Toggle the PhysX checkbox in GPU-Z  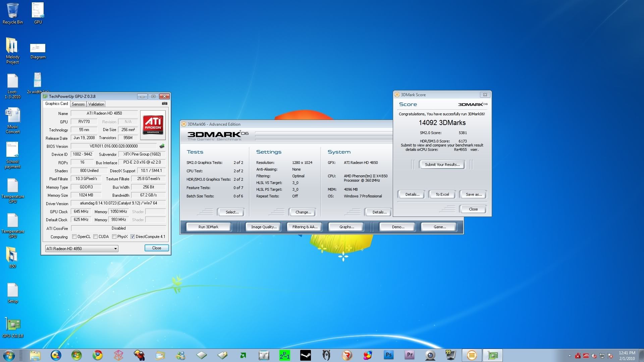[x=114, y=237]
